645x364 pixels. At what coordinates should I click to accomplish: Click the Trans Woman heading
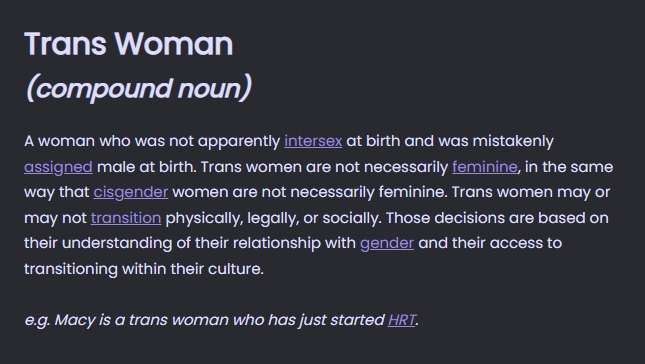point(129,44)
